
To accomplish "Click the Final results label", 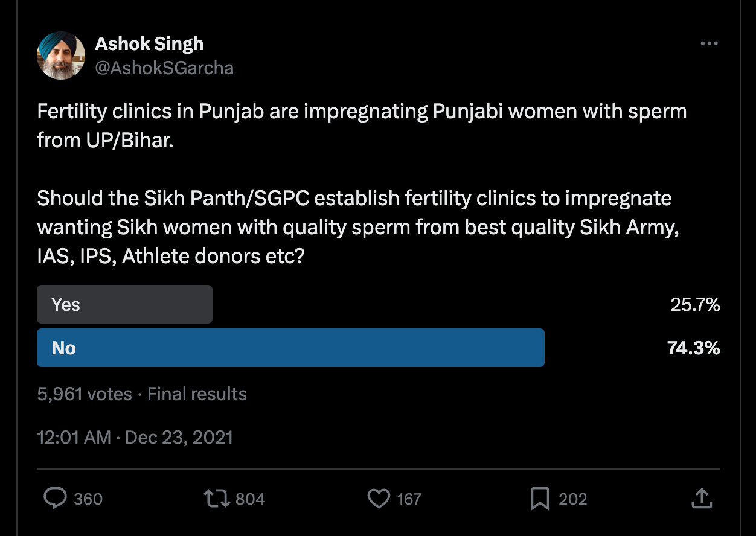I will click(x=197, y=394).
